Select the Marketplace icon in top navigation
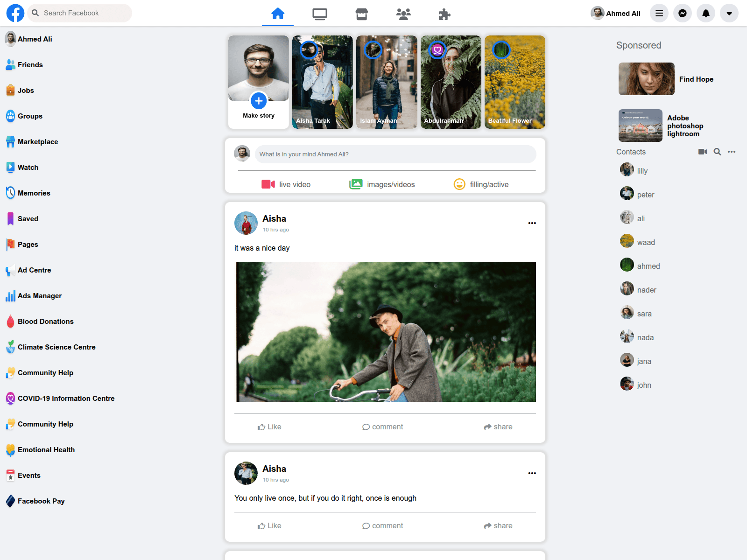The width and height of the screenshot is (747, 560). tap(361, 14)
